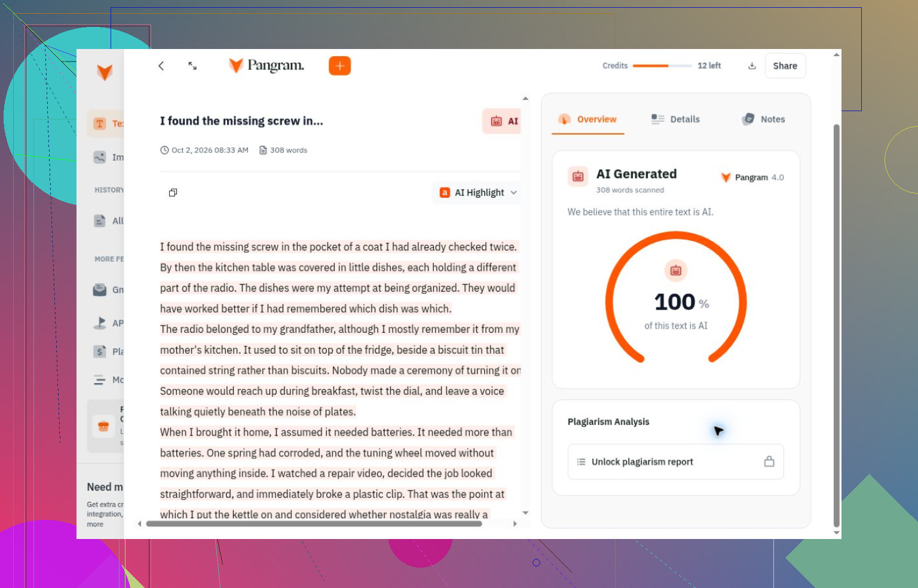
Task: Open the Text detection sidebar item
Action: (106, 124)
